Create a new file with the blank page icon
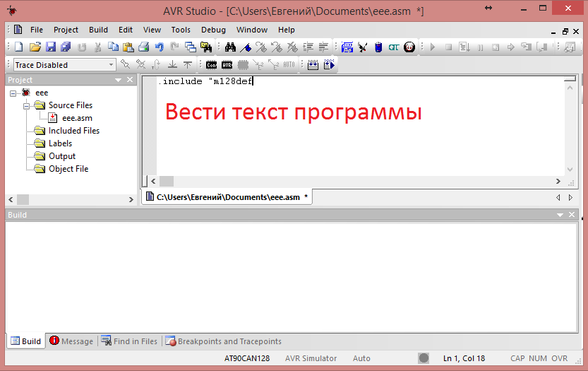The width and height of the screenshot is (588, 371). tap(19, 47)
